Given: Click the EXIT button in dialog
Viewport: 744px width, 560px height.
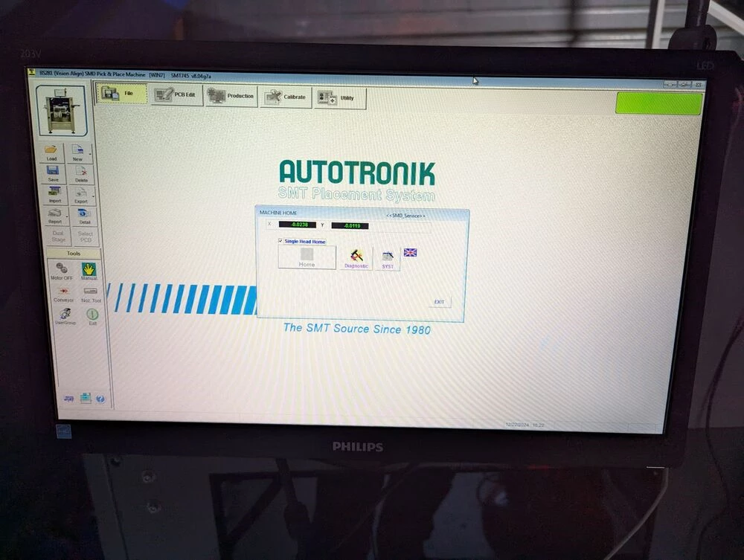Looking at the screenshot, I should pos(439,302).
